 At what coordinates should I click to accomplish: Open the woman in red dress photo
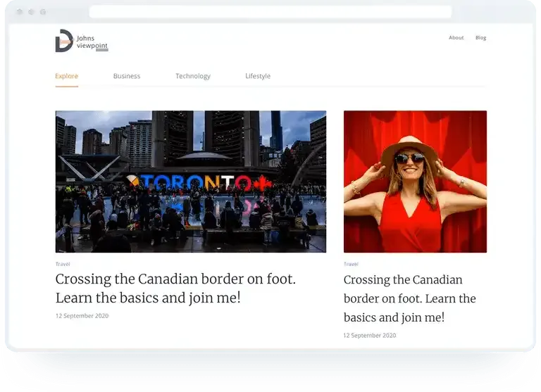[415, 182]
